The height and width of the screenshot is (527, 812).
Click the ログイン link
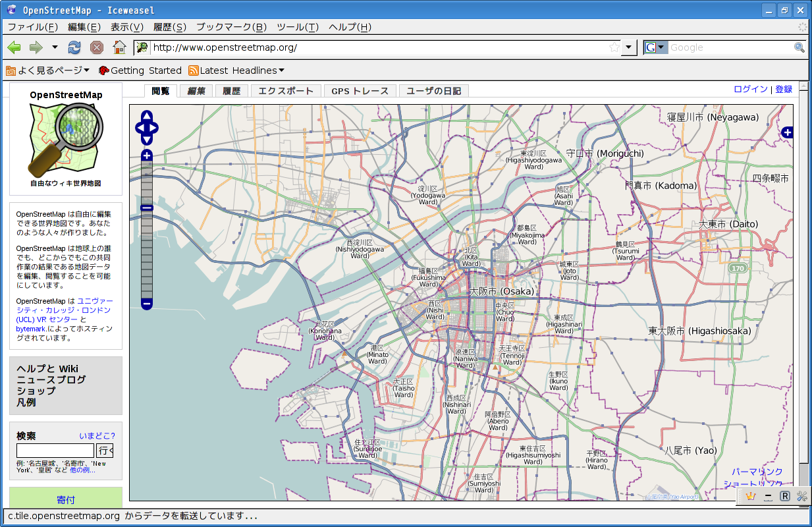751,90
